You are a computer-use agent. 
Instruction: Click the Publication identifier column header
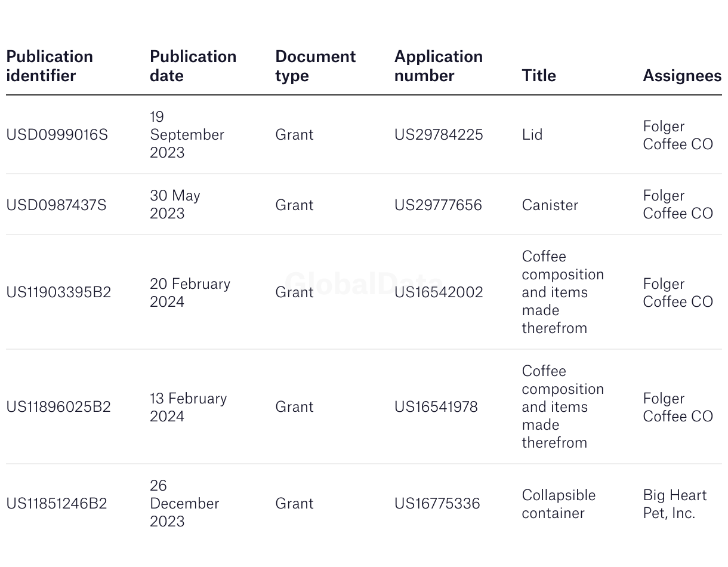[50, 66]
